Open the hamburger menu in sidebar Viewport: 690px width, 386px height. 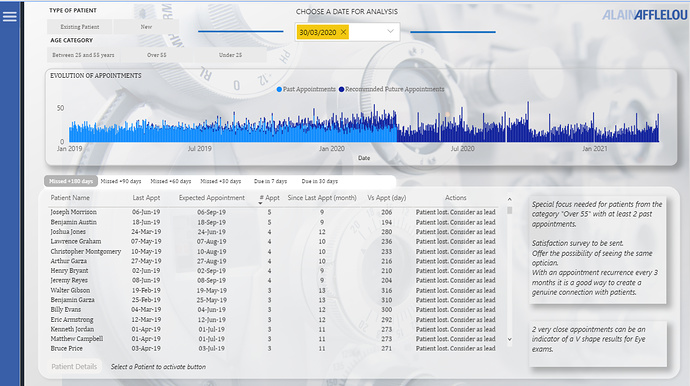(10, 17)
